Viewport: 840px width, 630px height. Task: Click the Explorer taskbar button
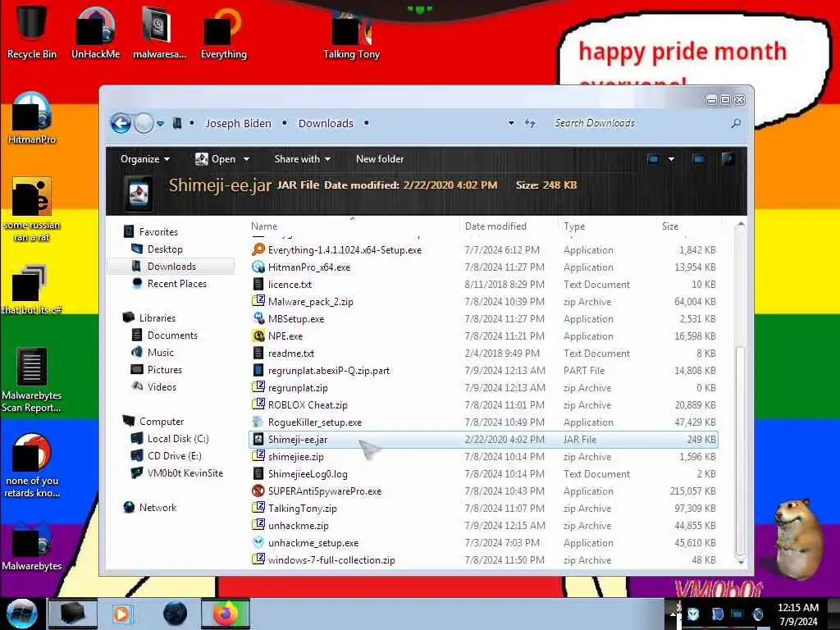pyautogui.click(x=73, y=614)
